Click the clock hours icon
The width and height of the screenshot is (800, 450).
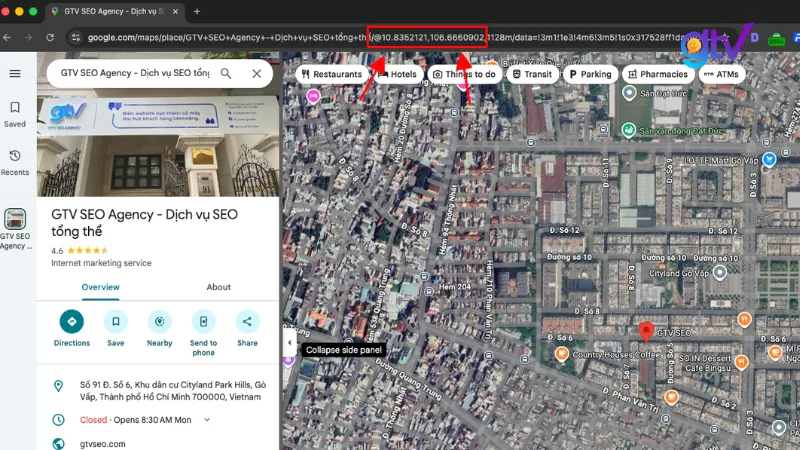[x=59, y=420]
